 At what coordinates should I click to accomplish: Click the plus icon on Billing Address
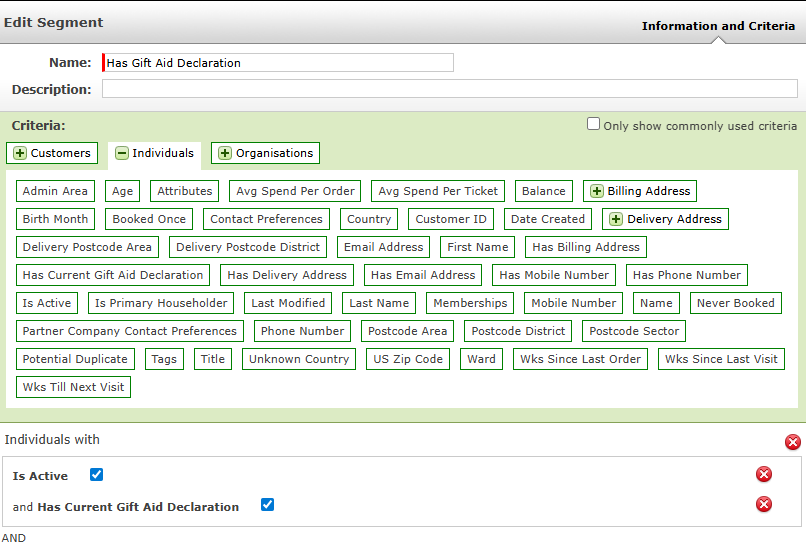[x=597, y=191]
